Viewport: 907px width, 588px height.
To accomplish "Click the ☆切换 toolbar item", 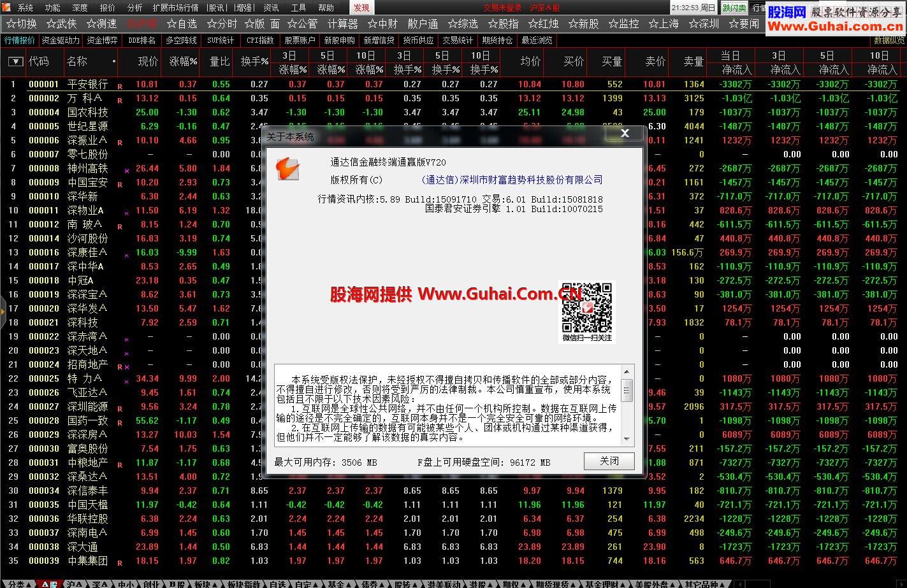I will pyautogui.click(x=21, y=24).
